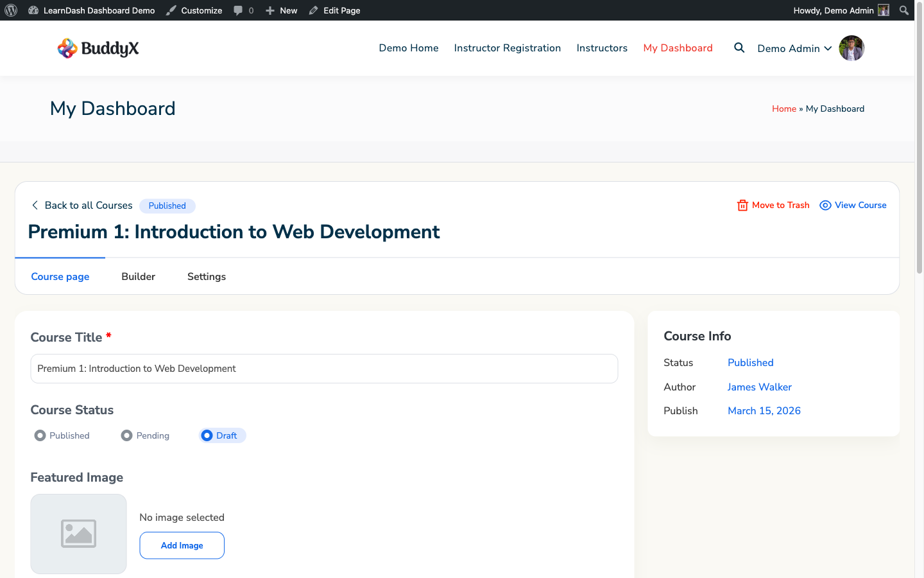Open the comments bubble icon

238,10
